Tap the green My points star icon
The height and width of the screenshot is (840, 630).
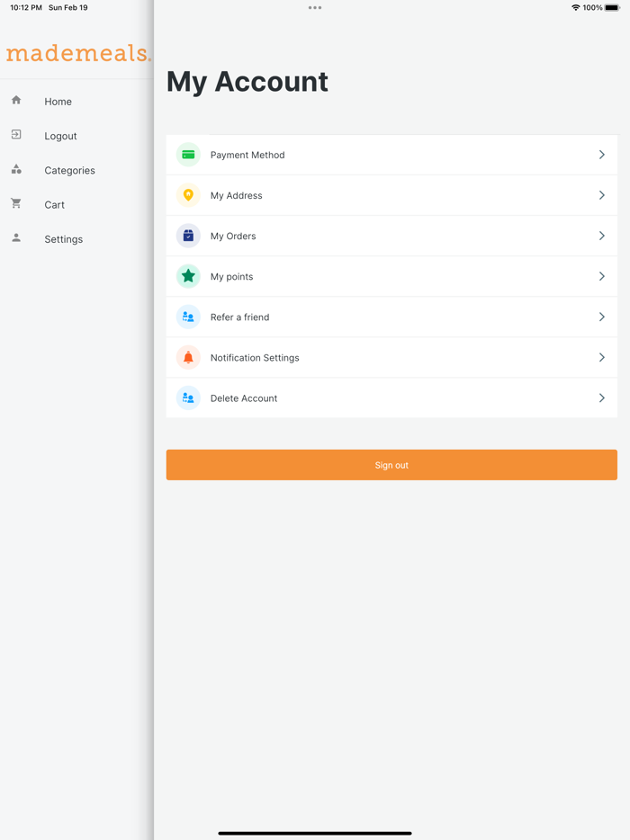188,276
